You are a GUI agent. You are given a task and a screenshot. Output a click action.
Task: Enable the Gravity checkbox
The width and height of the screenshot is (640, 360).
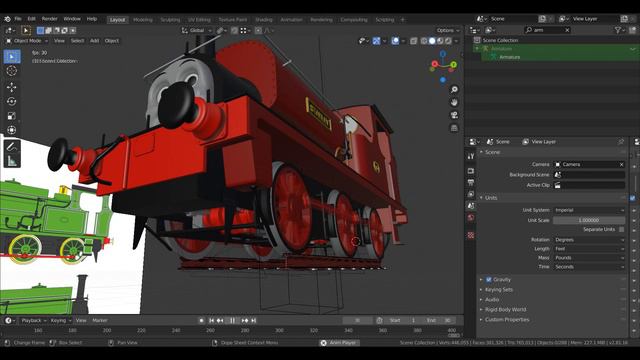(x=489, y=280)
